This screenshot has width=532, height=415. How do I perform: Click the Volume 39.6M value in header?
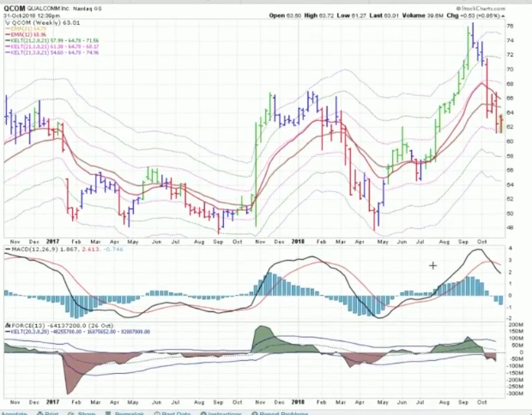click(x=423, y=15)
